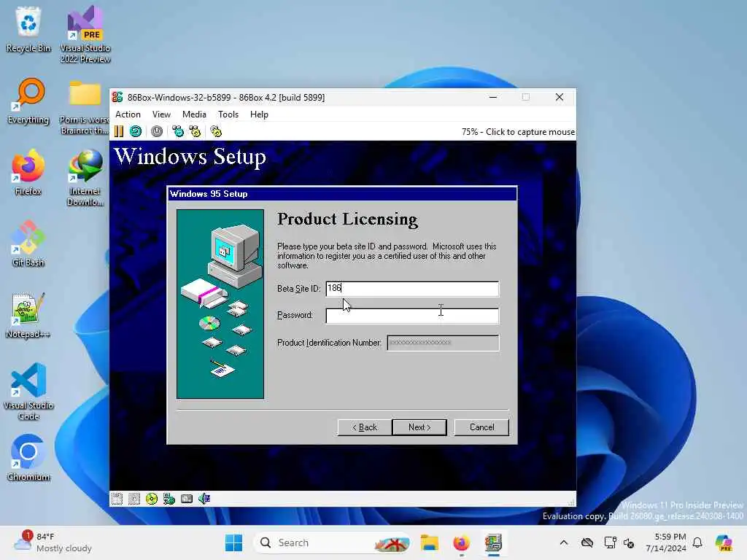Viewport: 747px width, 560px height.
Task: Click the network status icon in status bar
Action: (x=169, y=499)
